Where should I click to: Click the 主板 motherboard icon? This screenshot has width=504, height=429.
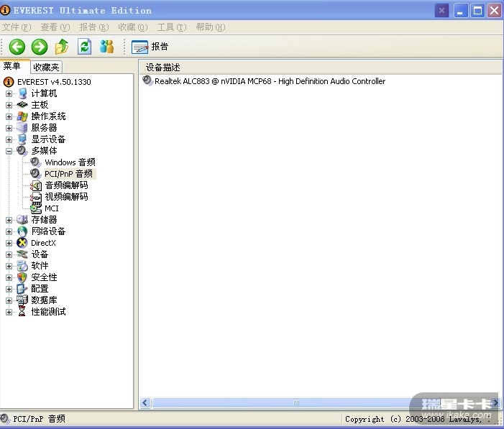(x=22, y=104)
